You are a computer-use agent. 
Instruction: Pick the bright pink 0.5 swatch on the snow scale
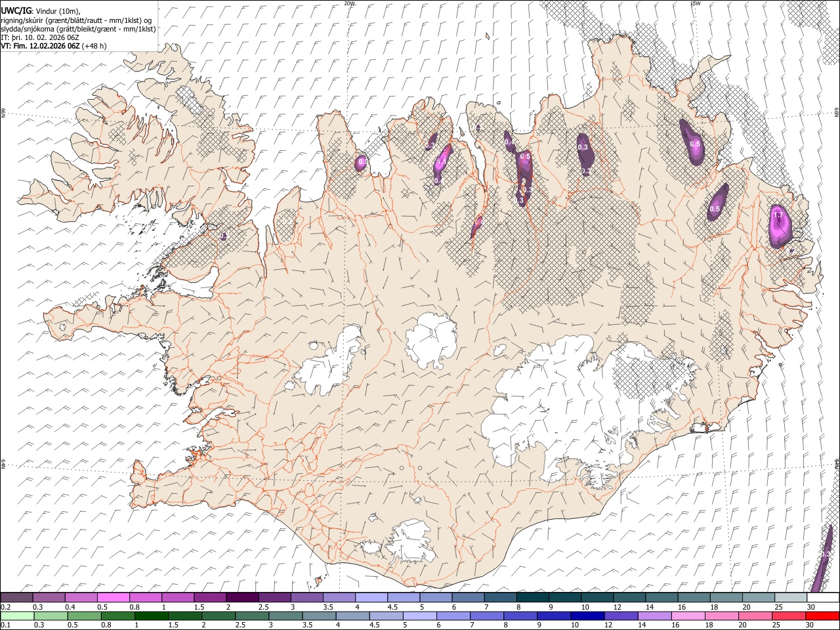(x=114, y=597)
